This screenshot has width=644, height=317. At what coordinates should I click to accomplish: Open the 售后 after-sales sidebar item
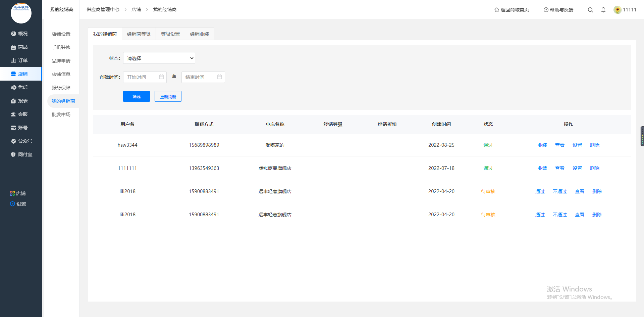click(x=19, y=87)
